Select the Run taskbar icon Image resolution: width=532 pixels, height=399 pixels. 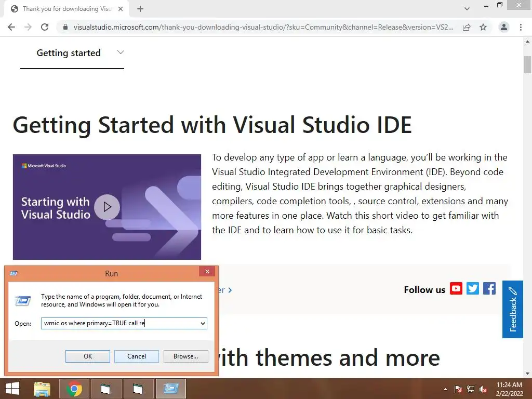click(170, 389)
